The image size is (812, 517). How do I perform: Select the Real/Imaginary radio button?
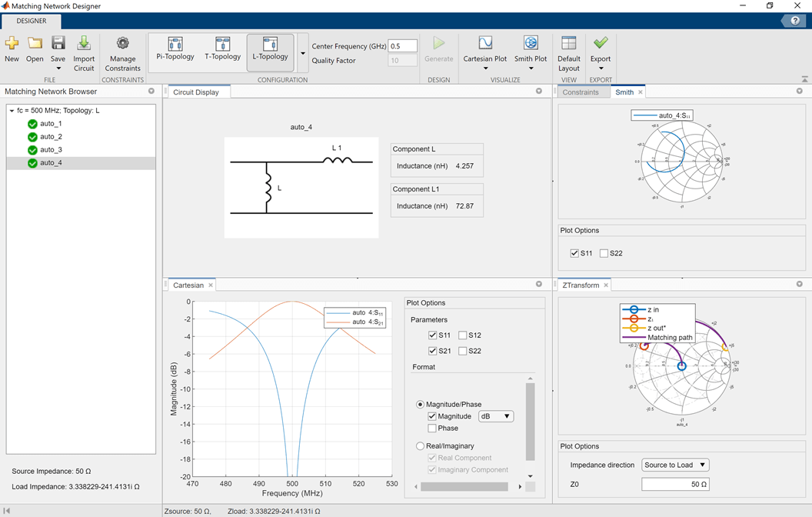click(420, 446)
